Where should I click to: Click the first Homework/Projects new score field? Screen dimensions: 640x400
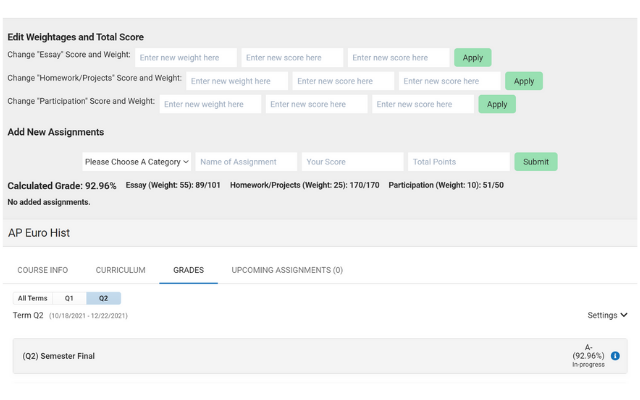pos(343,81)
